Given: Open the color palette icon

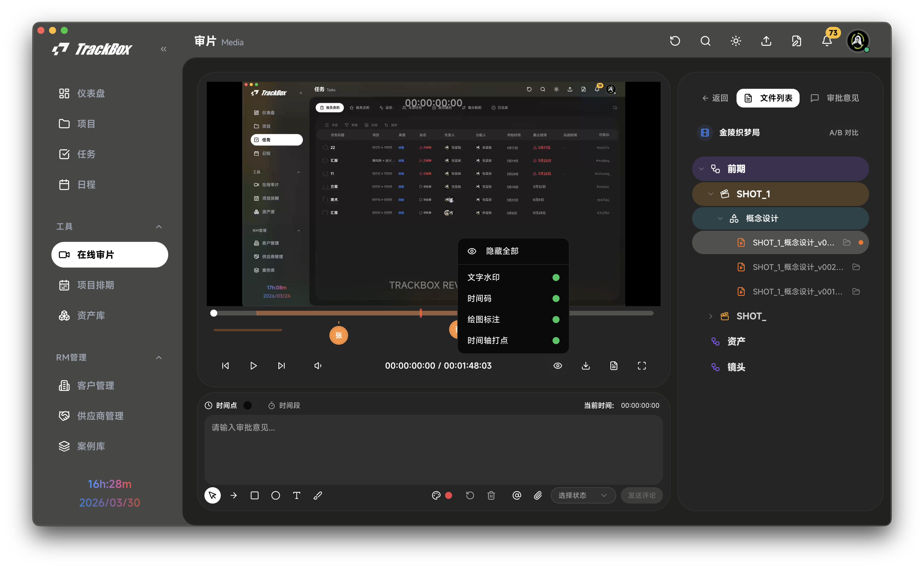Looking at the screenshot, I should point(436,495).
